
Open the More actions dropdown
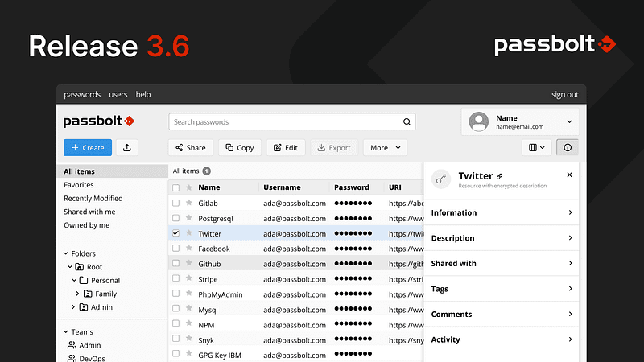click(x=385, y=147)
